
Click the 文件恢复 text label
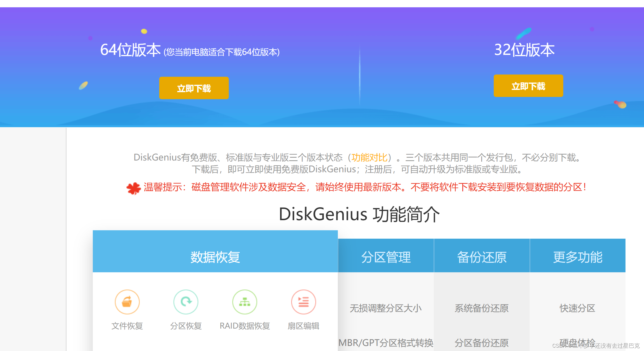[127, 326]
